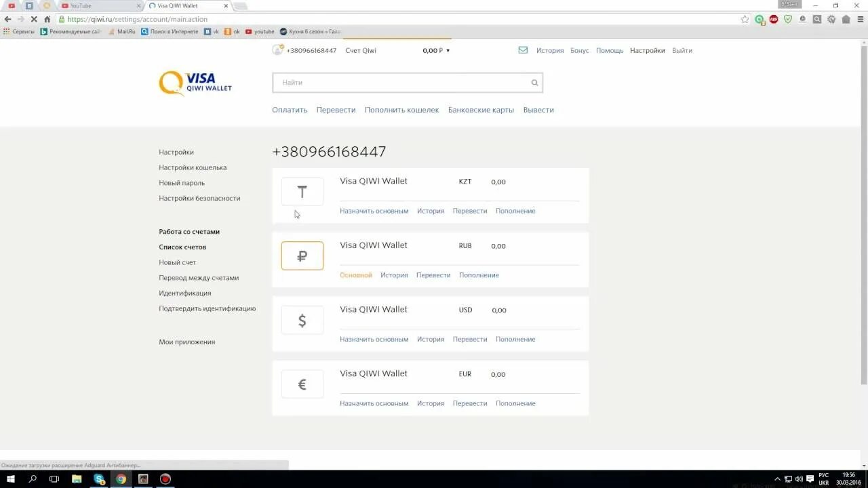This screenshot has width=868, height=488.
Task: Click the user avatar icon beside phone number
Action: coord(277,50)
